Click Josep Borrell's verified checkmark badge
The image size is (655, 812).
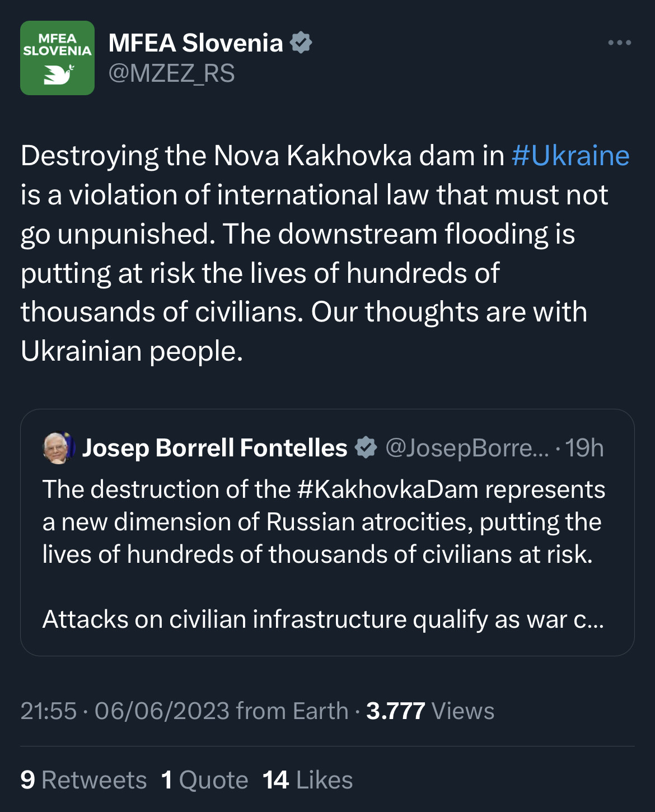click(x=366, y=448)
